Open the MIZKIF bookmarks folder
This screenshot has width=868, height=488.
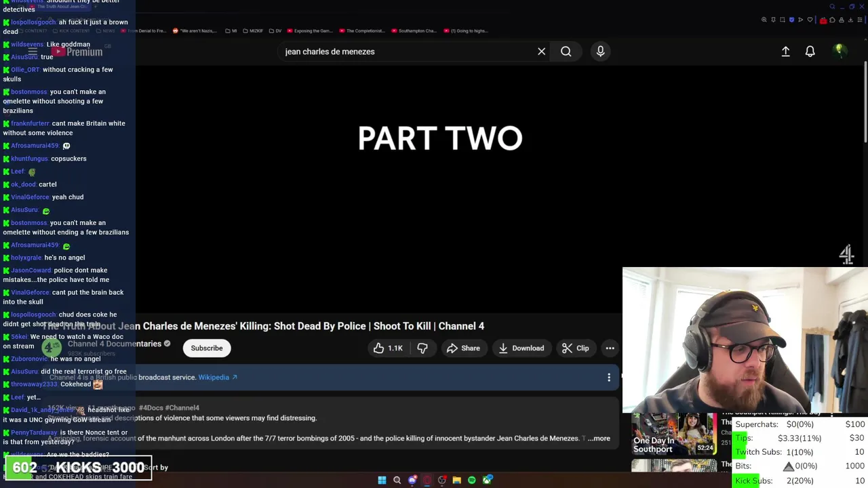(253, 30)
